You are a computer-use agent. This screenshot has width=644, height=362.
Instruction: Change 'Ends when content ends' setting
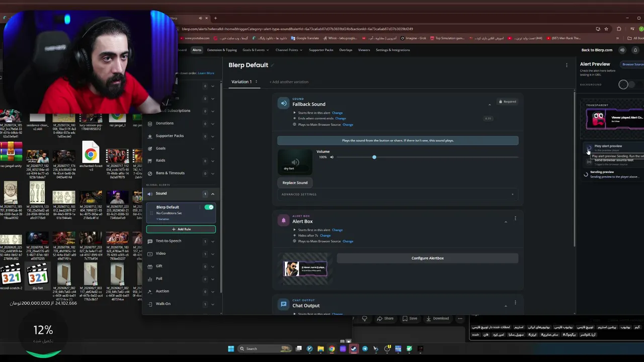click(341, 119)
